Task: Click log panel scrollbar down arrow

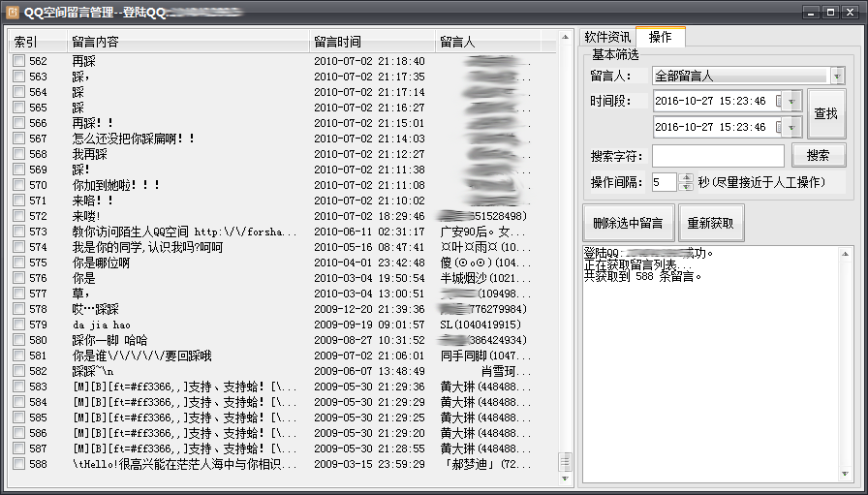Action: click(845, 474)
